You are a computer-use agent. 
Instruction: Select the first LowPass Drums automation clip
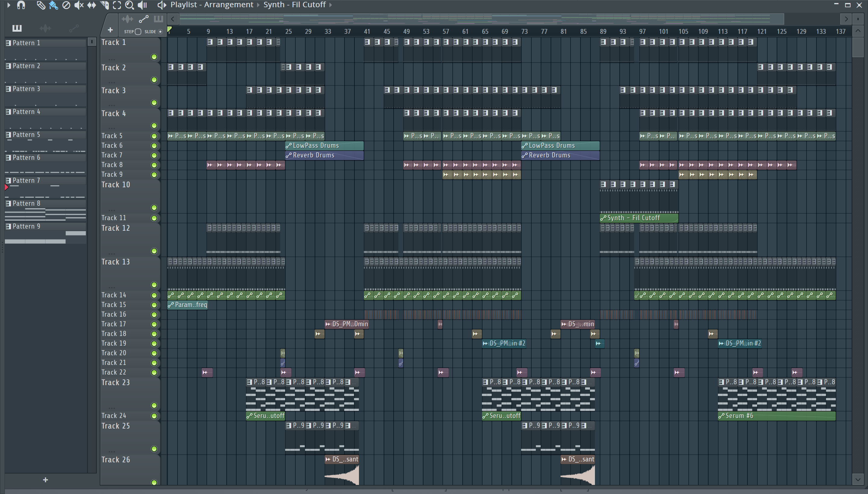click(324, 146)
